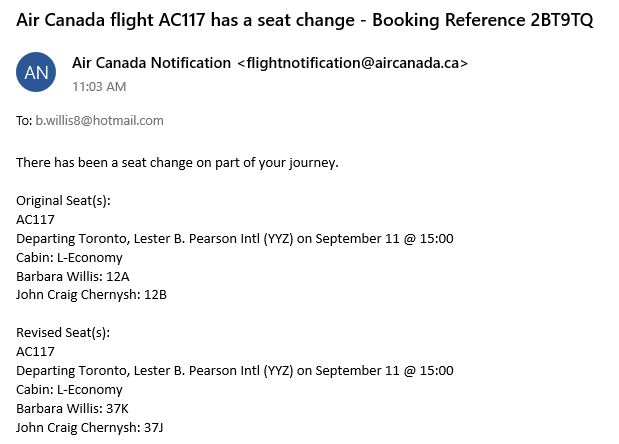
Task: Select the John Craig Chernysh: 37J line
Action: point(90,427)
